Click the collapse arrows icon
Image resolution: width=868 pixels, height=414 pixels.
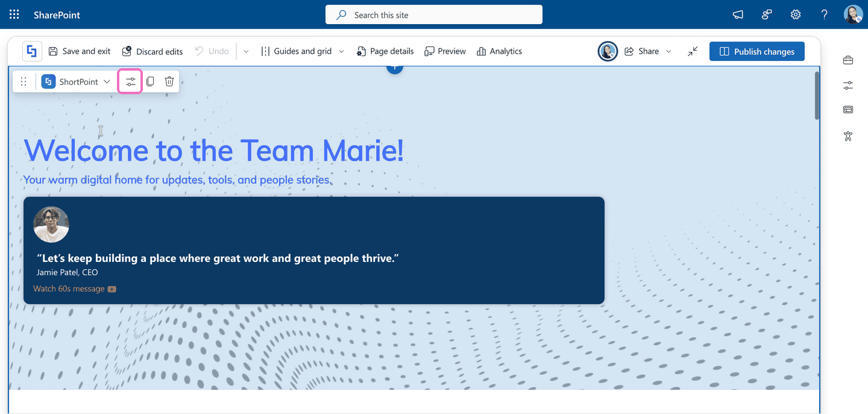[x=693, y=51]
